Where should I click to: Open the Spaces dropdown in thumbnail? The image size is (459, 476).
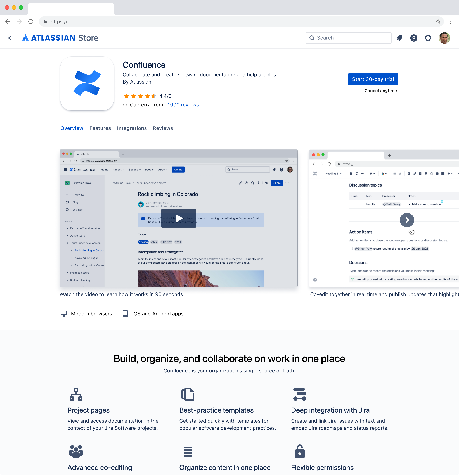135,170
